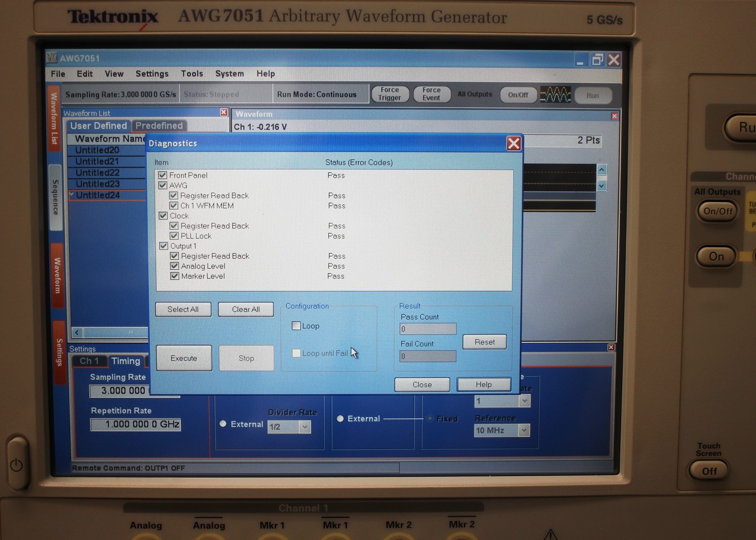Open the Sequence side tab
This screenshot has width=756, height=540.
coord(55,197)
